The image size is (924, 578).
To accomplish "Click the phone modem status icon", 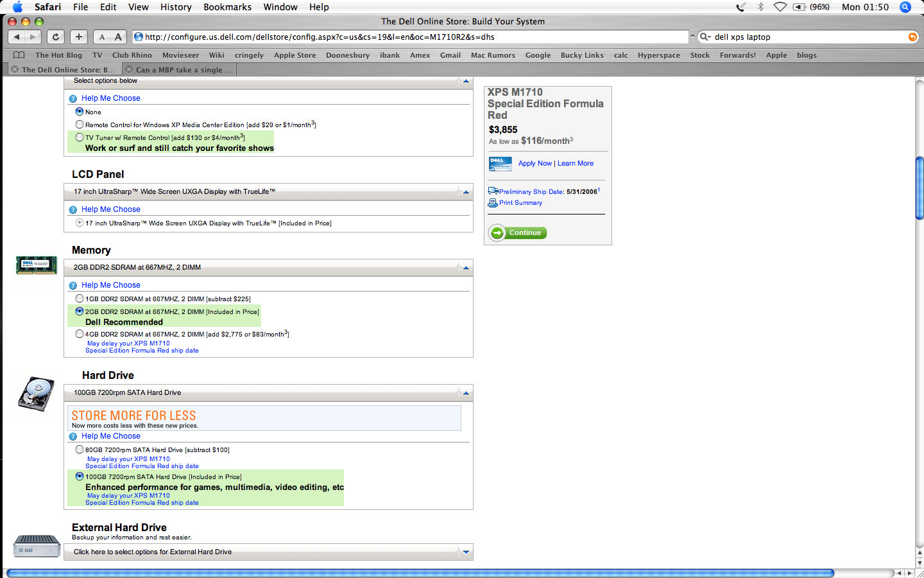I will click(x=741, y=7).
